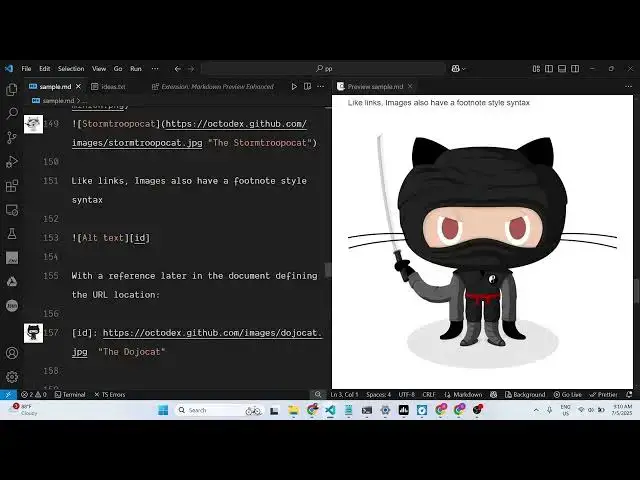Change indentation via Spaces: 4

coord(378,395)
